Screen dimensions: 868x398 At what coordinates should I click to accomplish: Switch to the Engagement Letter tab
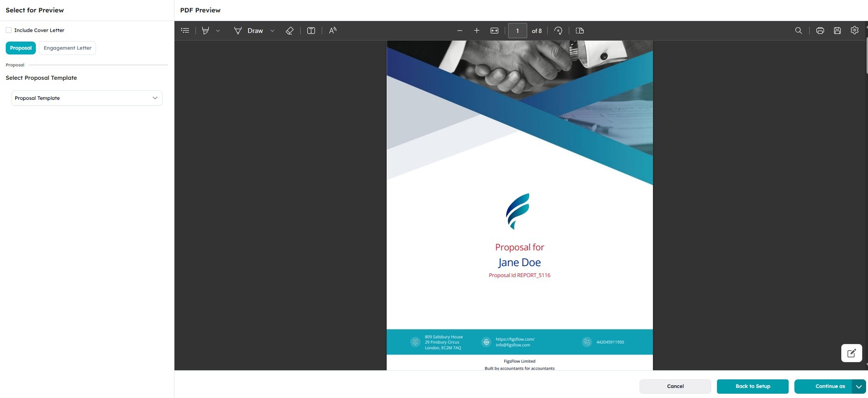[67, 48]
